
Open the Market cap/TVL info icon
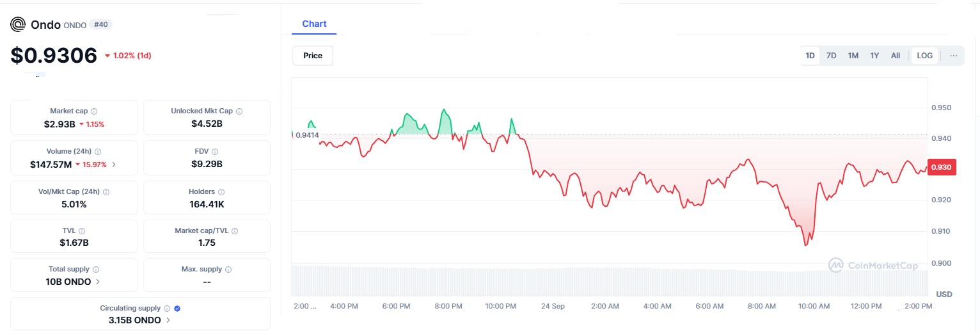[x=235, y=231]
